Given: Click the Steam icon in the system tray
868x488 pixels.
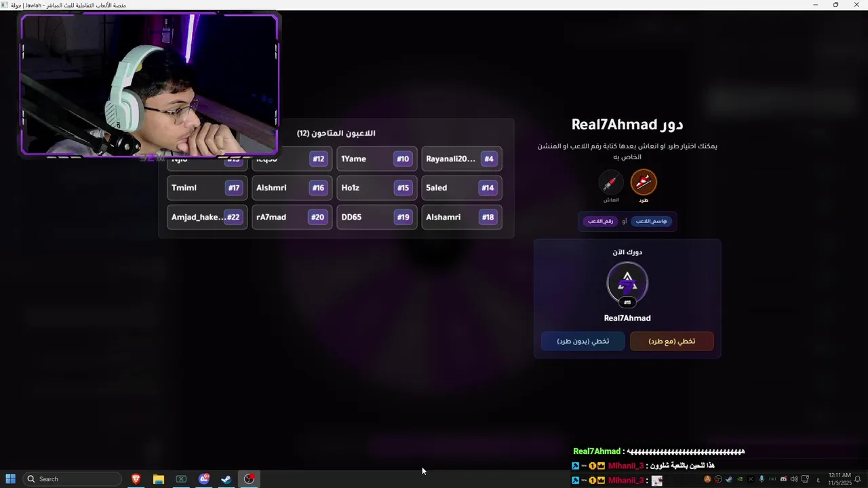Looking at the screenshot, I should (729, 479).
